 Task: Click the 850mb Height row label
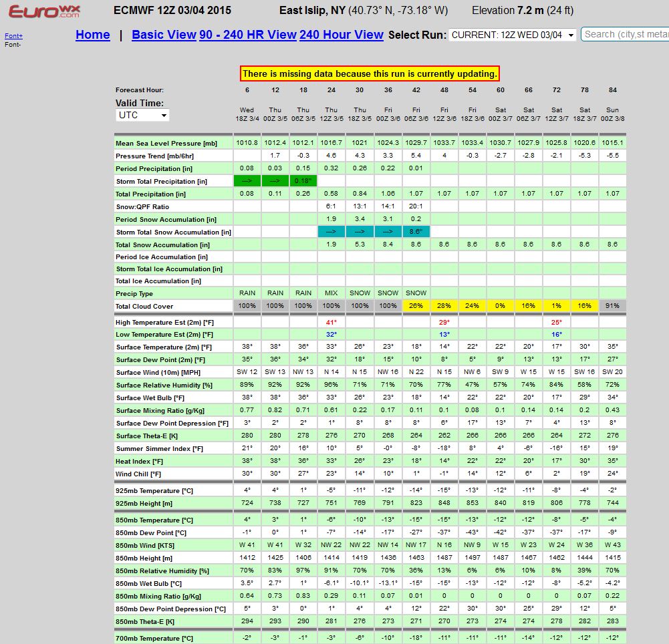coord(144,558)
